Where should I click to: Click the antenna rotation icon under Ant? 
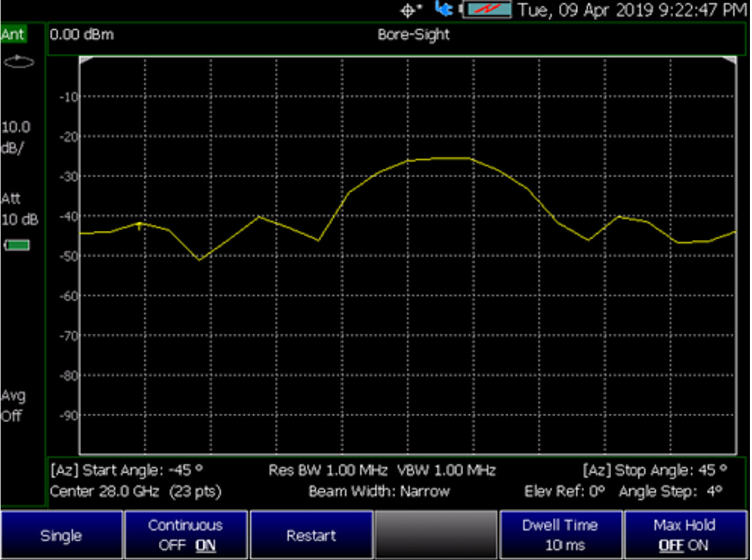click(x=19, y=61)
